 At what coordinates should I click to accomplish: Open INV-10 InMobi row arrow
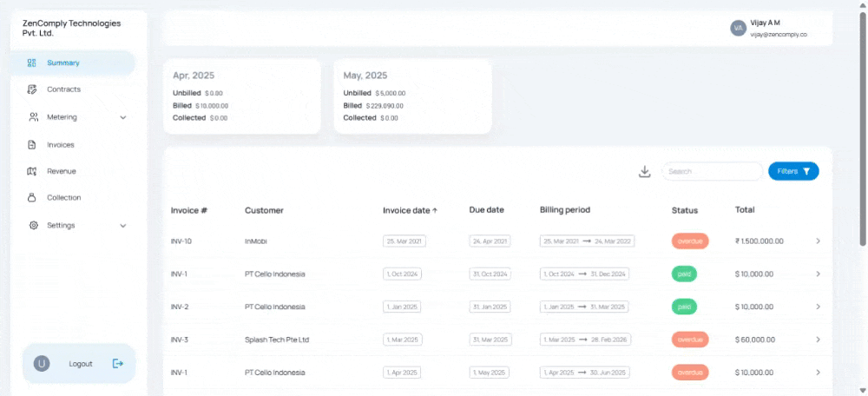[x=819, y=241]
